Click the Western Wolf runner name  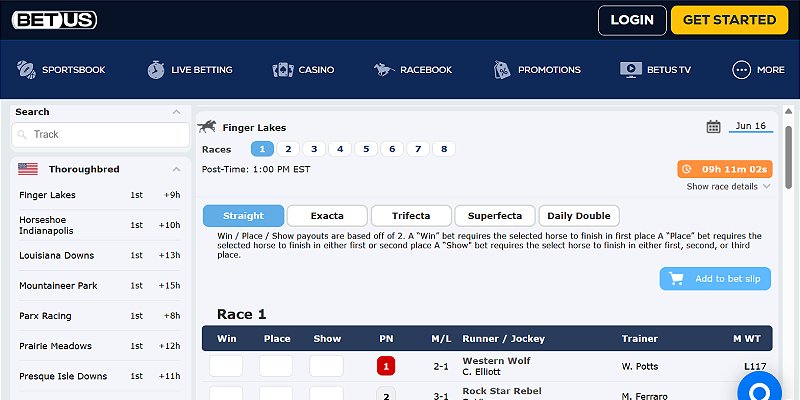(496, 361)
